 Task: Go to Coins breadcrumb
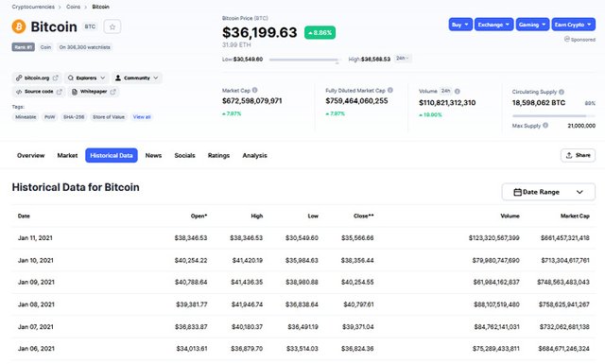coord(73,7)
